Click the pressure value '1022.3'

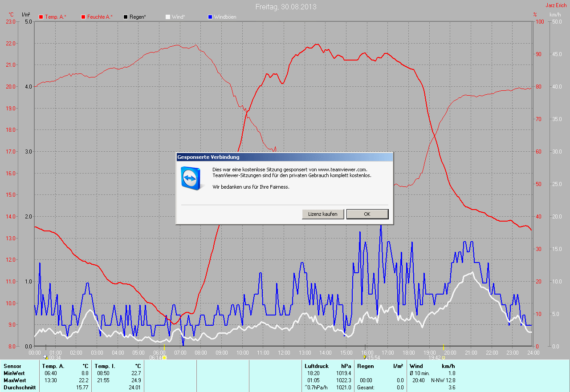tap(344, 380)
